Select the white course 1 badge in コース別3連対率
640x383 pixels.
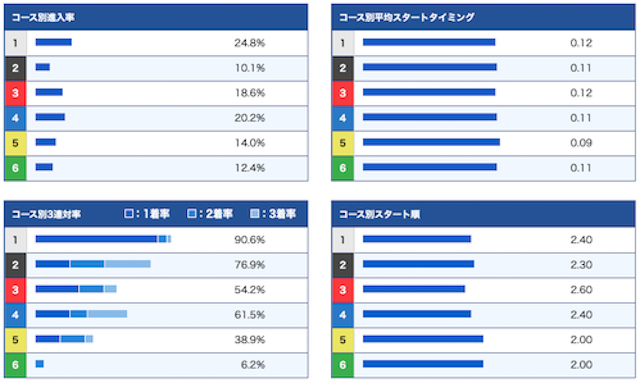point(15,240)
